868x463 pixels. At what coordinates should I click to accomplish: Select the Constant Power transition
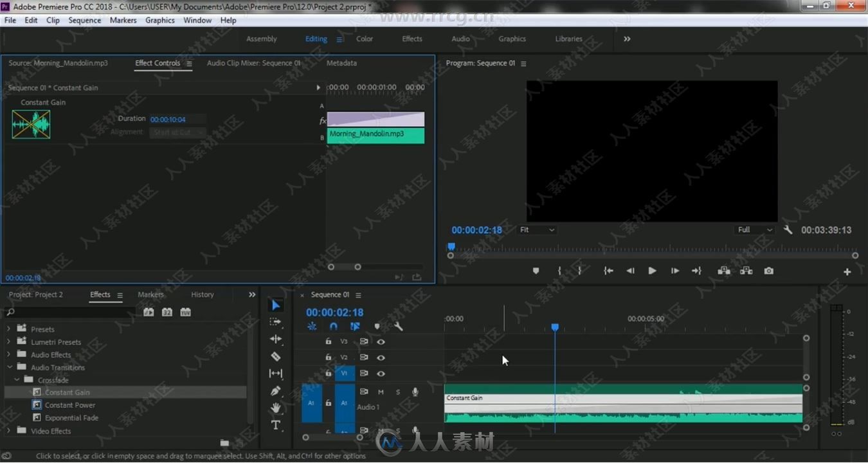click(70, 405)
